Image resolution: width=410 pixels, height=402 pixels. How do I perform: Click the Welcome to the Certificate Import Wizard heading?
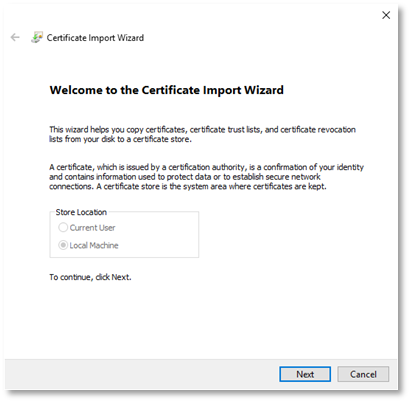click(x=167, y=90)
